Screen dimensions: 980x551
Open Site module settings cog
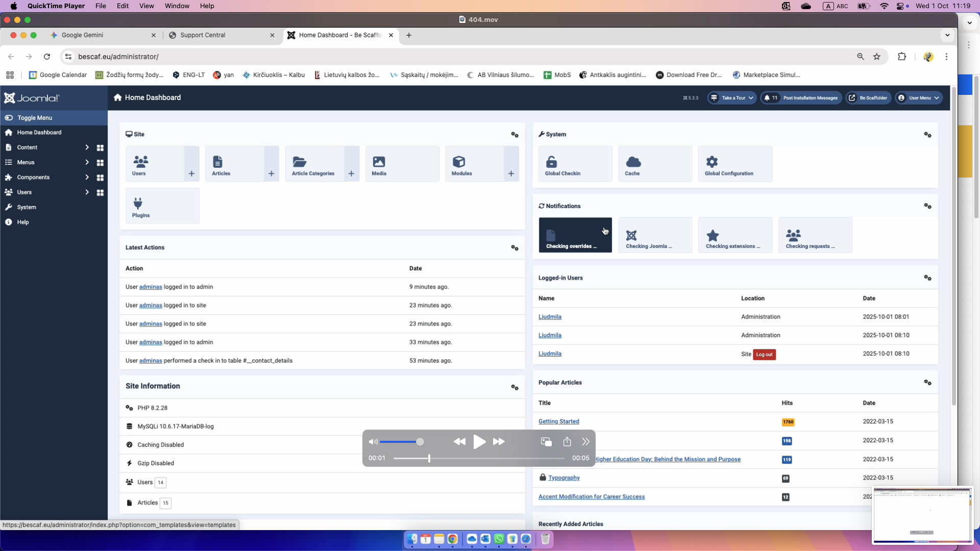point(514,135)
